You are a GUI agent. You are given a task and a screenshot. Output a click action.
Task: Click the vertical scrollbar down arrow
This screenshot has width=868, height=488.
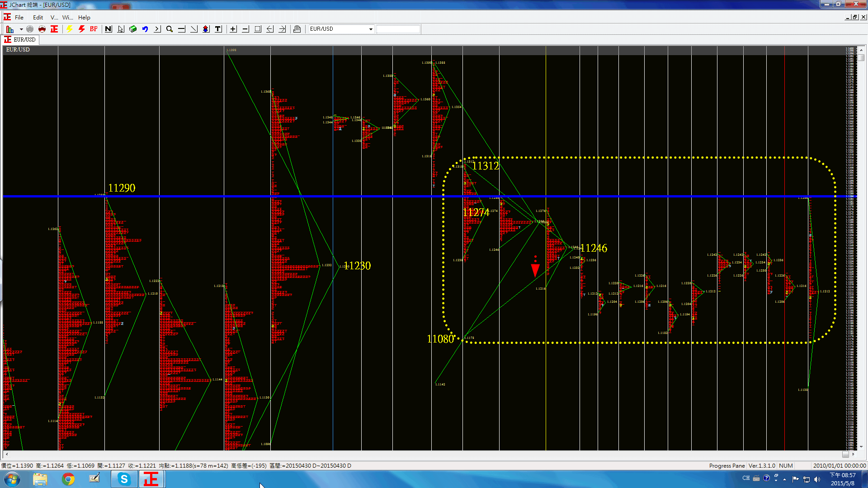(x=861, y=446)
